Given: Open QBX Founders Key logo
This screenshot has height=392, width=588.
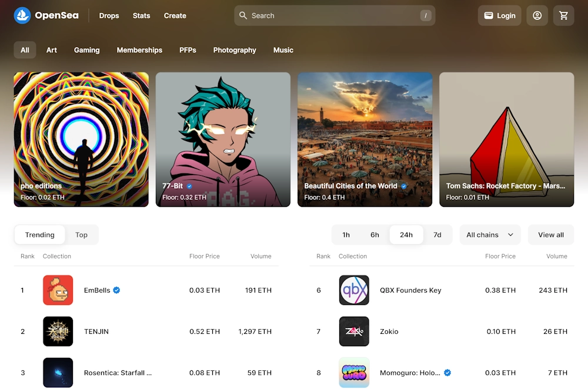Looking at the screenshot, I should pyautogui.click(x=354, y=290).
